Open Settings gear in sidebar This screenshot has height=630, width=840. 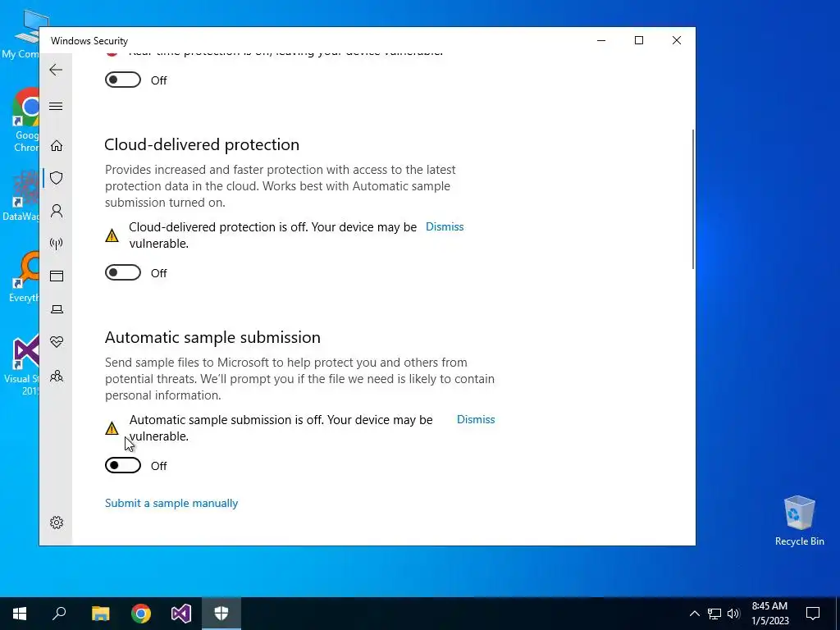pos(57,523)
